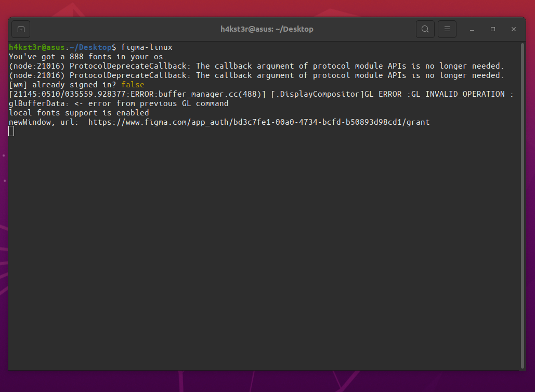This screenshot has height=392, width=535.
Task: Open the Figma app_auth grant URL
Action: (x=258, y=122)
